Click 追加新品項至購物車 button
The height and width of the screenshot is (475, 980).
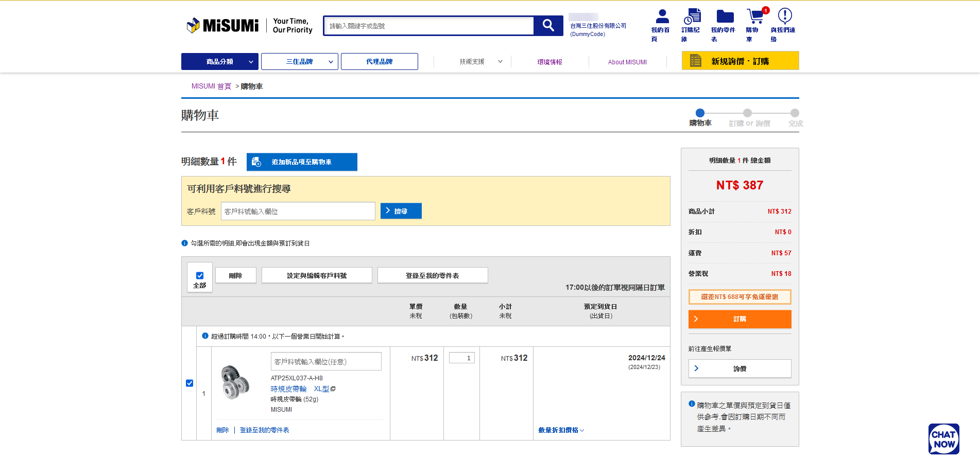click(302, 162)
